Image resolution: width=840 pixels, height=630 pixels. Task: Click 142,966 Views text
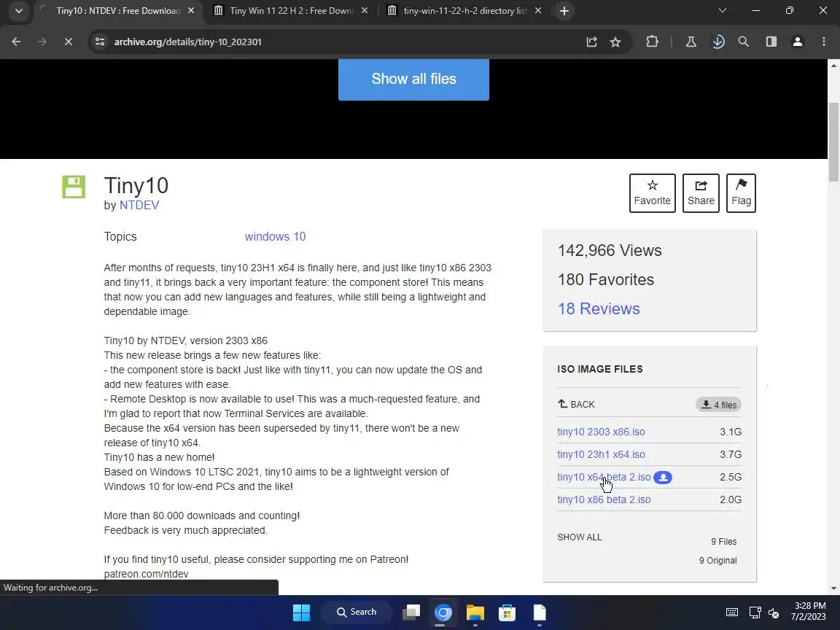pyautogui.click(x=610, y=250)
